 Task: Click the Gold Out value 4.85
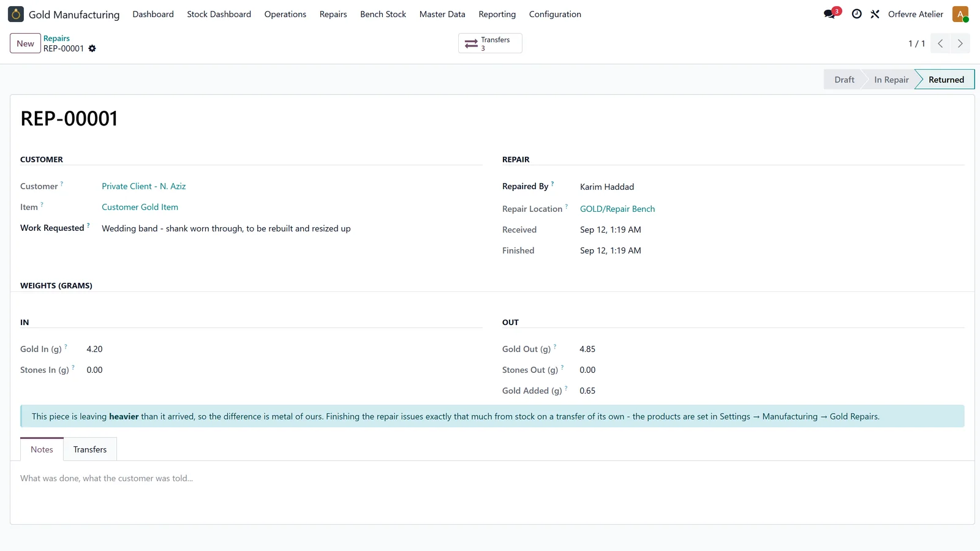pos(587,349)
